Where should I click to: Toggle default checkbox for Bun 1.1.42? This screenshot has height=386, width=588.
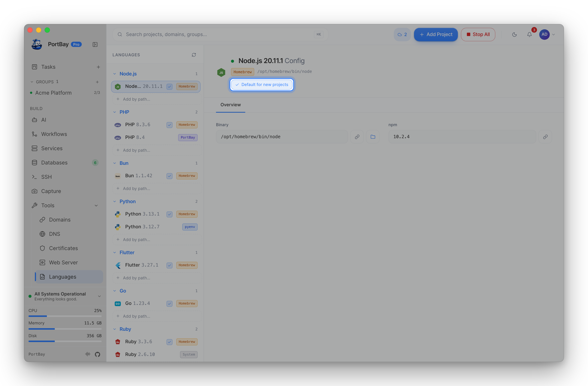click(169, 176)
